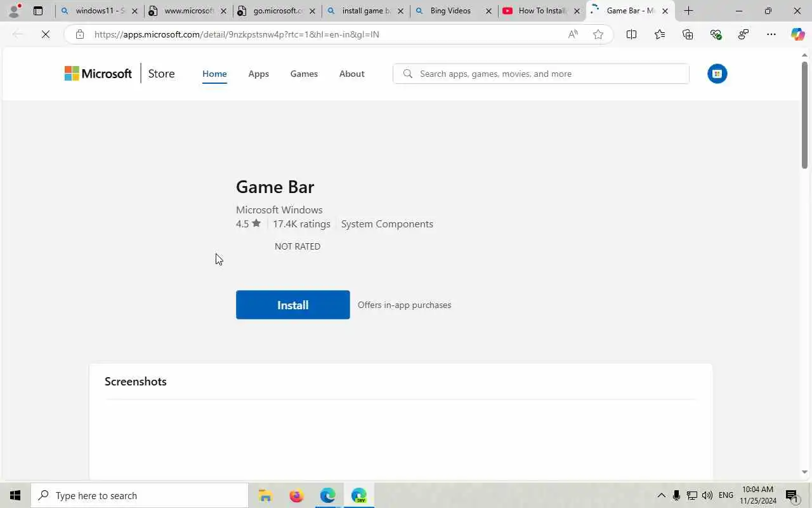Switch to the www.microsoft tab

coord(188,11)
